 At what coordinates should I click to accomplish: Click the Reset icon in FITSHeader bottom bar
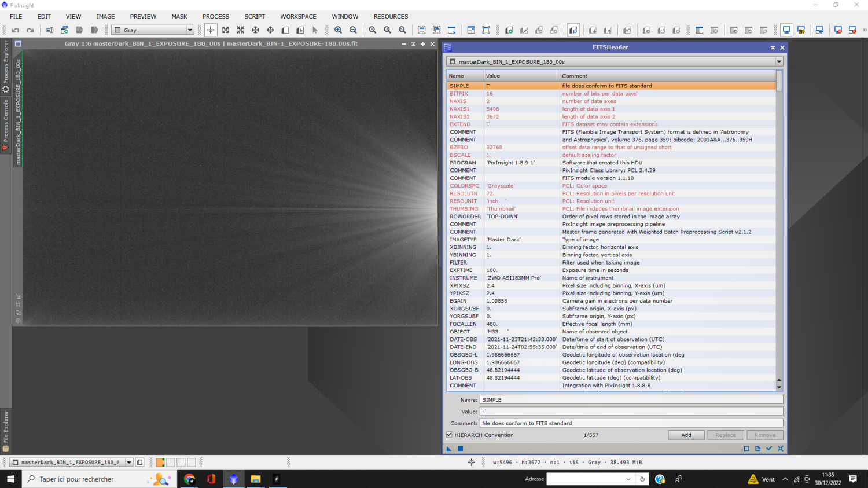[781, 449]
